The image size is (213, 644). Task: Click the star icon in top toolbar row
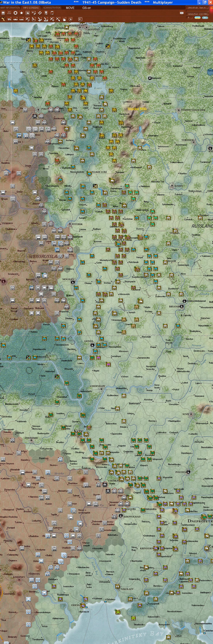21,13
